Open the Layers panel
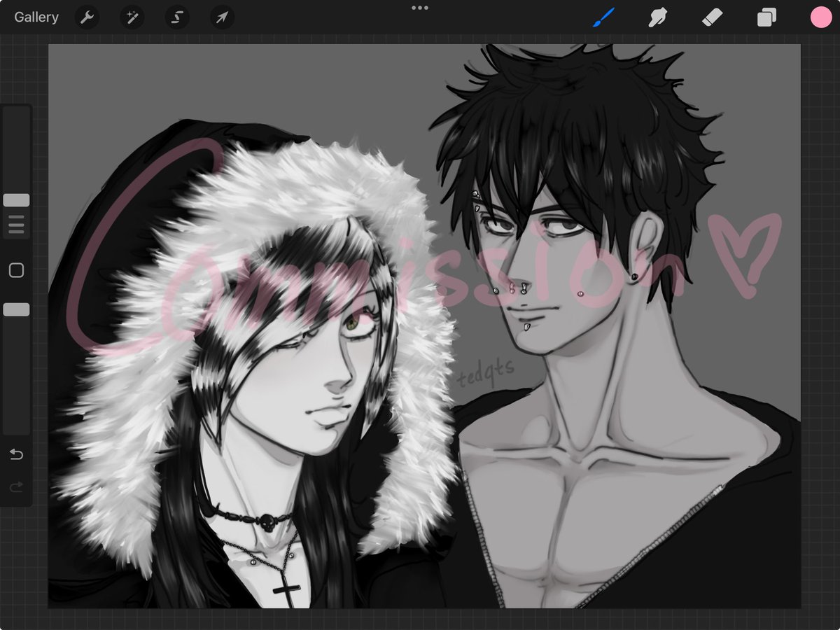This screenshot has height=630, width=840. (766, 17)
